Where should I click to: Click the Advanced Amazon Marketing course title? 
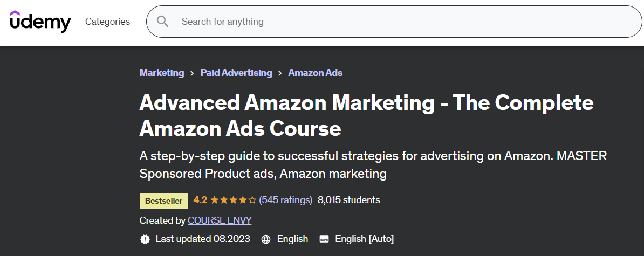(x=366, y=115)
